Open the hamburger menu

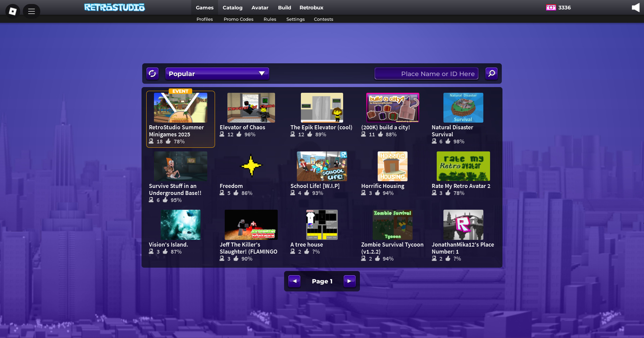click(x=32, y=11)
